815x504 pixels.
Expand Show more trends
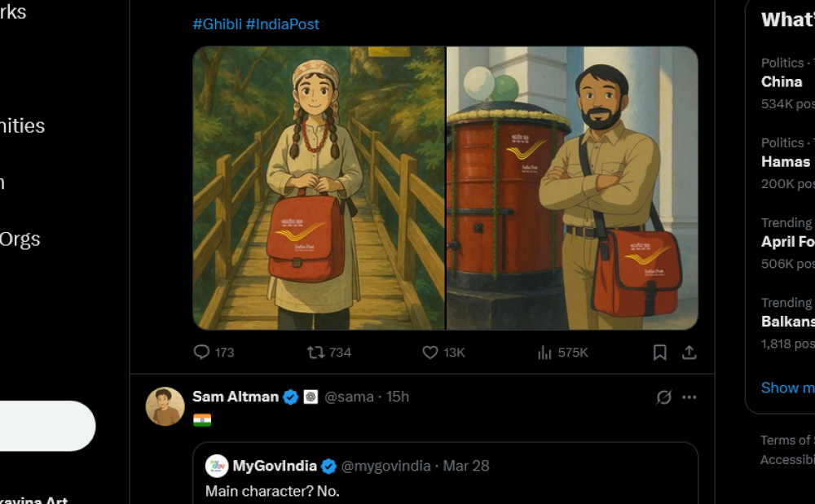tap(787, 388)
